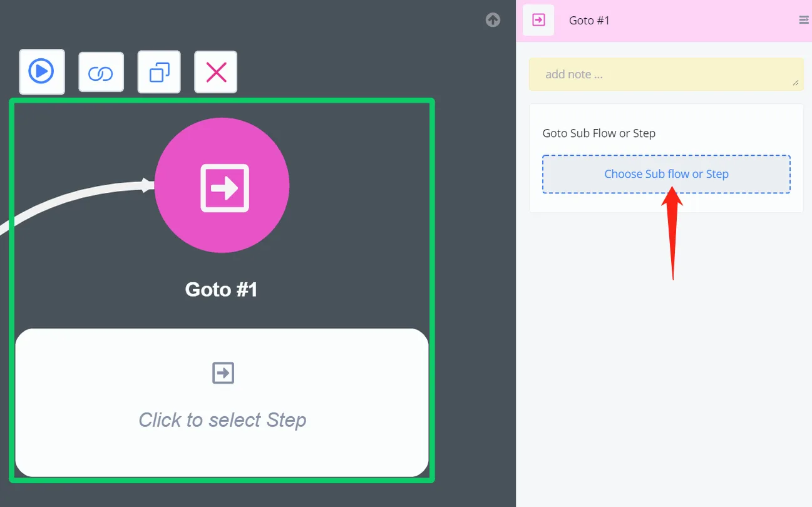Click the 'Goto #1' title in header
This screenshot has height=507, width=812.
click(589, 21)
